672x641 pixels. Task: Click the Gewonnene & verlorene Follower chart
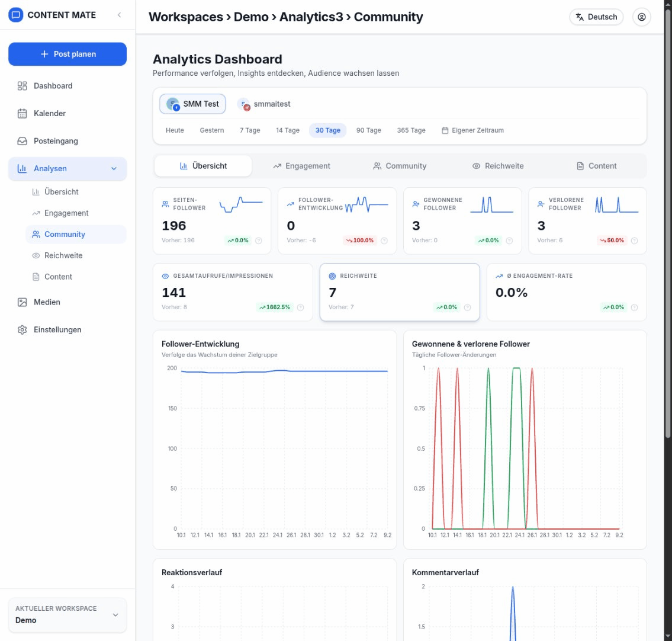tap(527, 448)
